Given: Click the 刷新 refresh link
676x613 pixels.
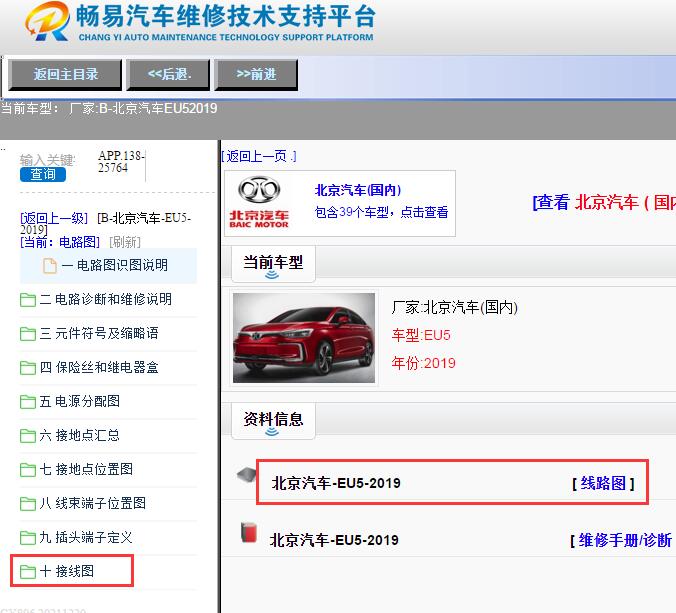Looking at the screenshot, I should pos(125,242).
